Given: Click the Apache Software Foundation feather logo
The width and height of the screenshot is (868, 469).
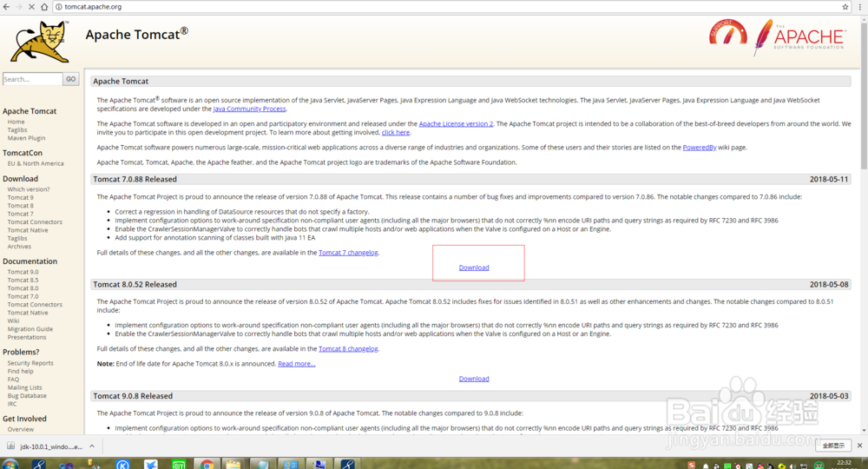Looking at the screenshot, I should pos(800,37).
